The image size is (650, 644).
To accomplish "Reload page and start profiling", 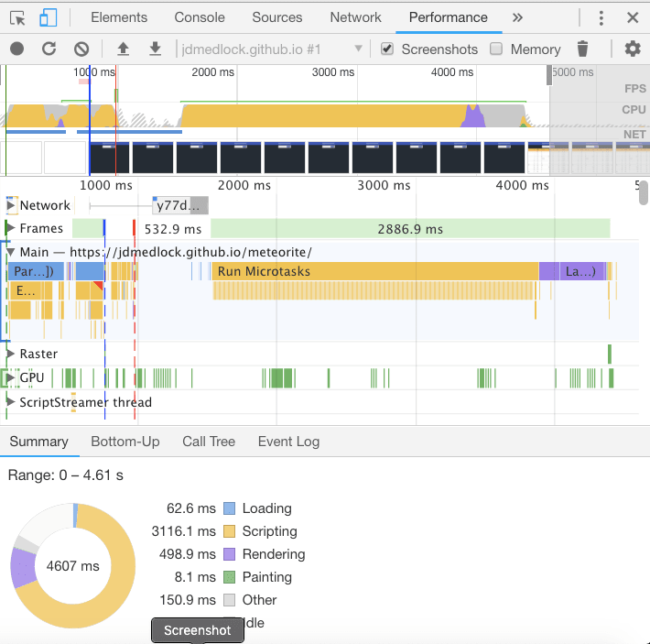I will pos(49,49).
